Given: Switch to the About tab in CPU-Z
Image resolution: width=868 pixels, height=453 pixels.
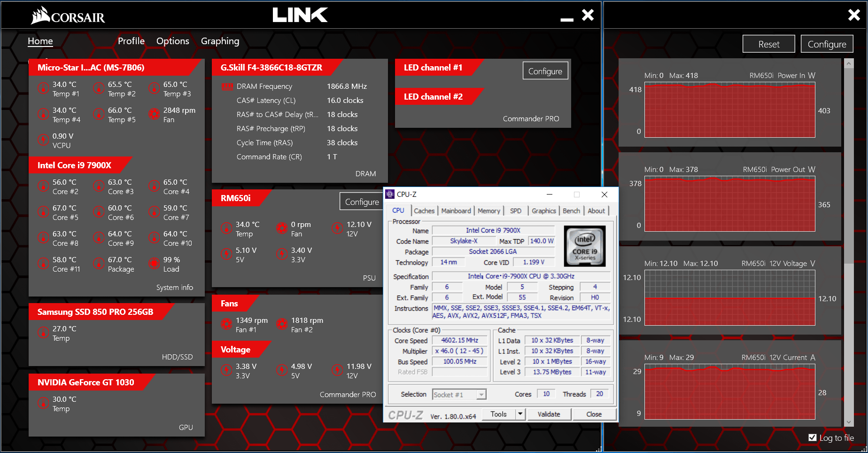Looking at the screenshot, I should [x=597, y=211].
